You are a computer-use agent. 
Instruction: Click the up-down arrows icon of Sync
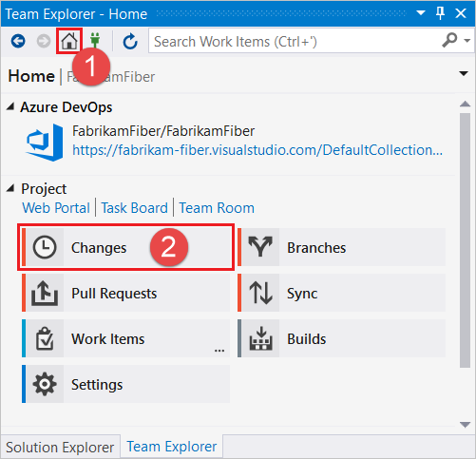(x=260, y=293)
